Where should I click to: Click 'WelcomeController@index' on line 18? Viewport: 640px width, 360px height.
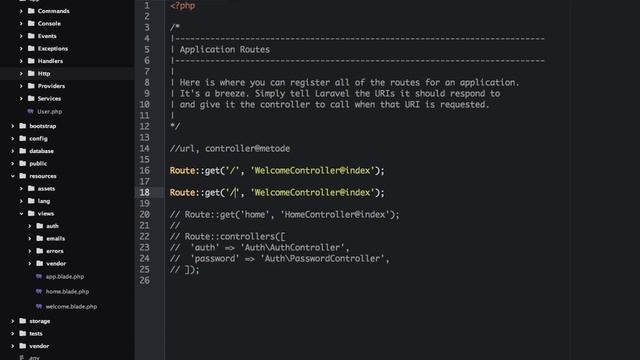click(312, 193)
